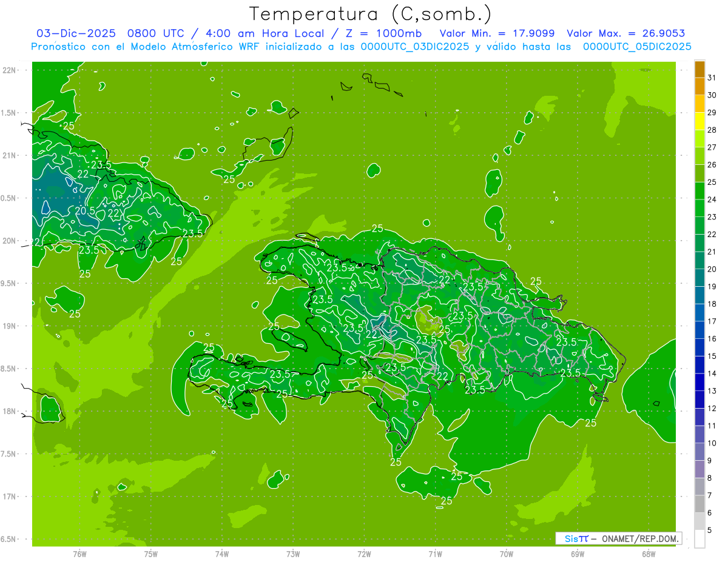Select the date text "03-Dic-2025"

point(76,33)
